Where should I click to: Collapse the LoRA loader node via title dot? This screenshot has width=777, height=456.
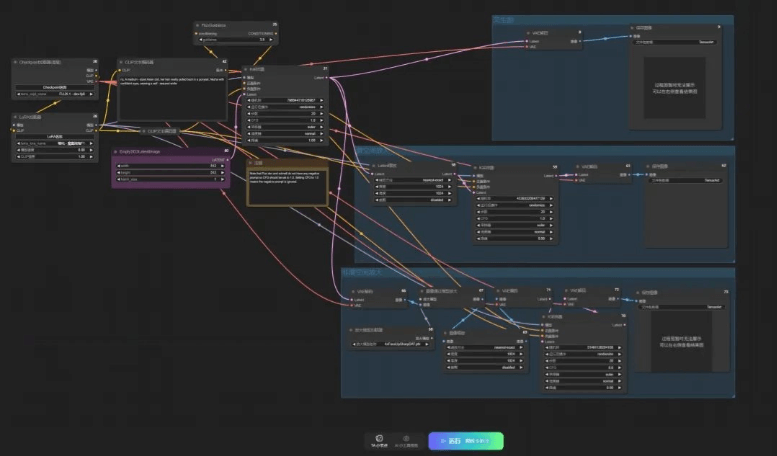[17, 117]
